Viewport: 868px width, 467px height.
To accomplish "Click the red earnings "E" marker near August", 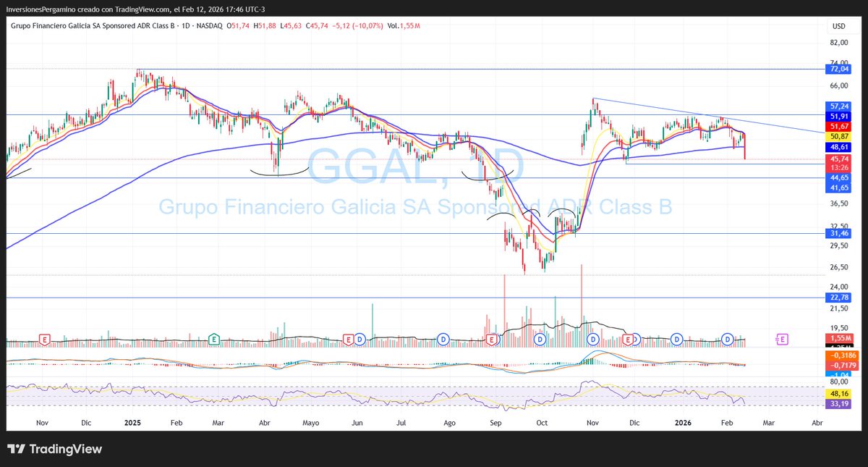I will 491,340.
